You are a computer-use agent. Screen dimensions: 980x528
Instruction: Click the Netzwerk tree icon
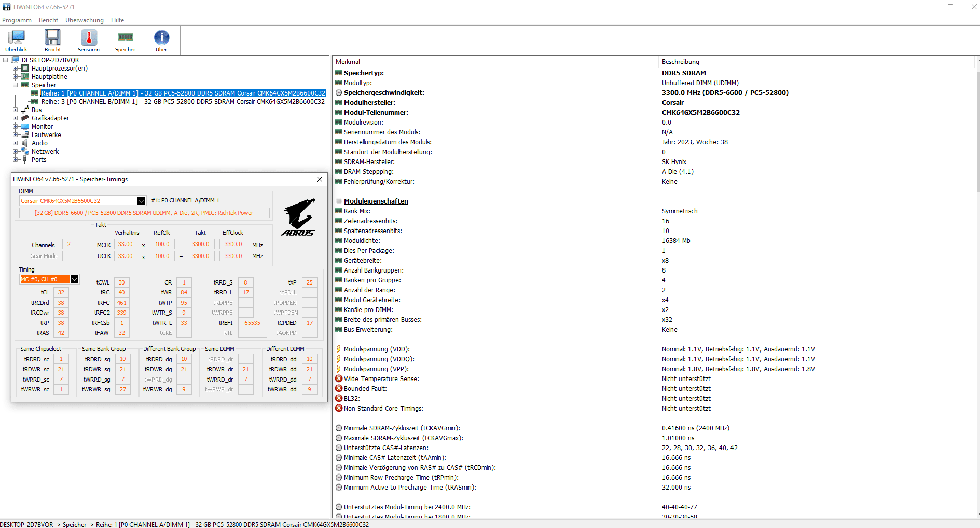click(25, 152)
